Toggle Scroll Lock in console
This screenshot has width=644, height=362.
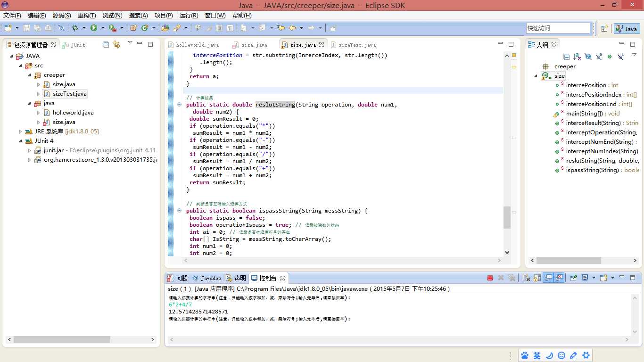537,278
